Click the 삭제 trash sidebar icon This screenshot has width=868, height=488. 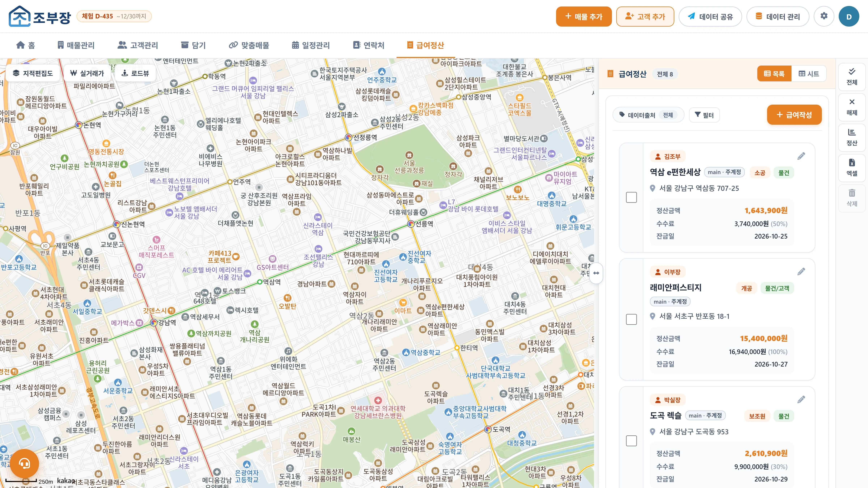tap(852, 198)
